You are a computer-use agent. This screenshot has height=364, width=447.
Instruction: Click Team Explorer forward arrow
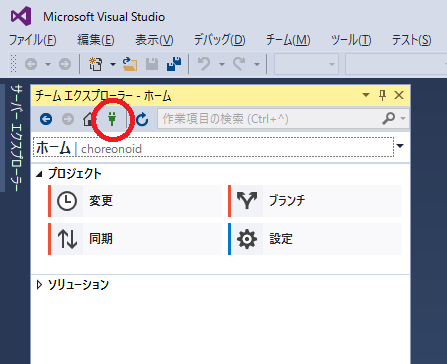coord(68,119)
